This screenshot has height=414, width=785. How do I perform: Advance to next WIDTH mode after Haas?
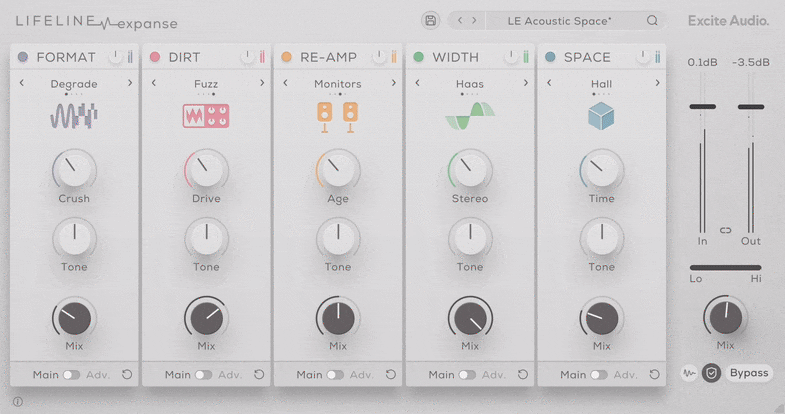click(x=526, y=83)
